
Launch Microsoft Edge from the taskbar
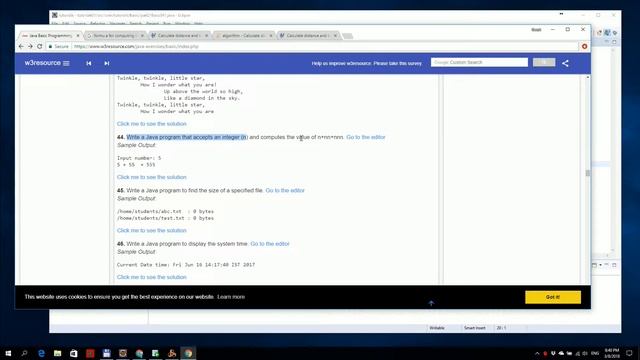point(41,353)
